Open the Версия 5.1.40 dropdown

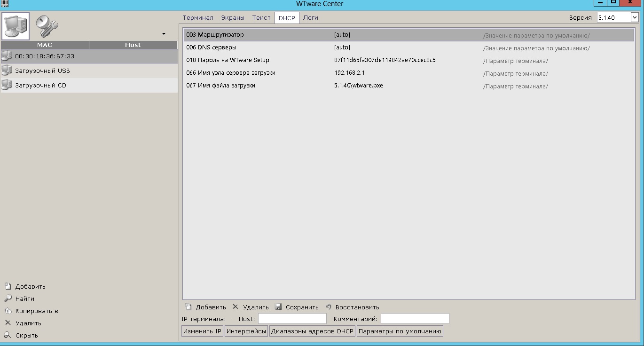(634, 18)
